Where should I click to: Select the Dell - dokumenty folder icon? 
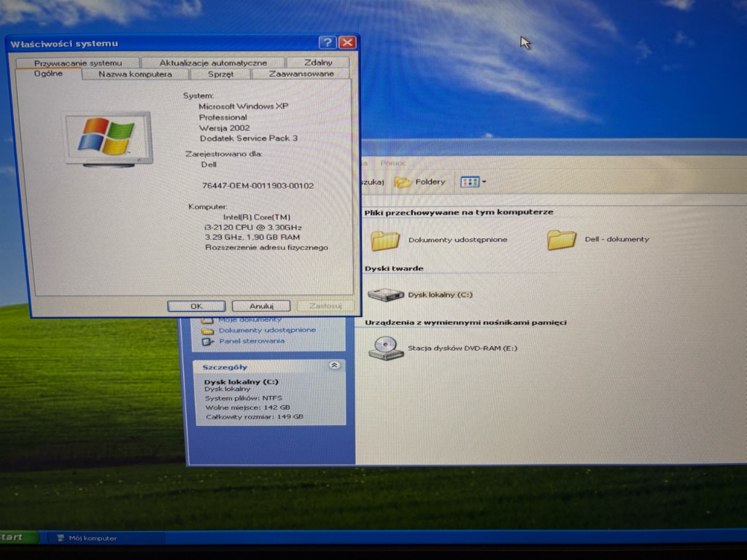click(561, 239)
